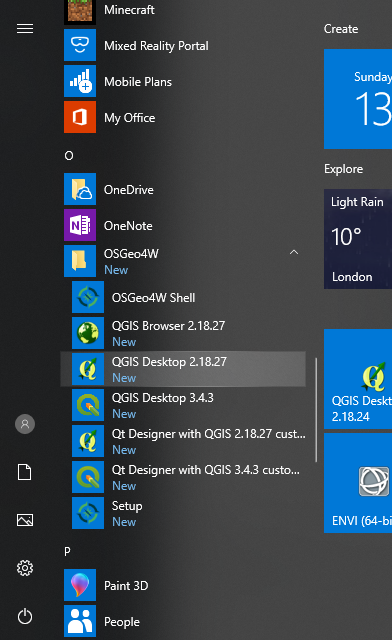The height and width of the screenshot is (640, 392).
Task: Select the Paint 3D label
Action: click(126, 586)
